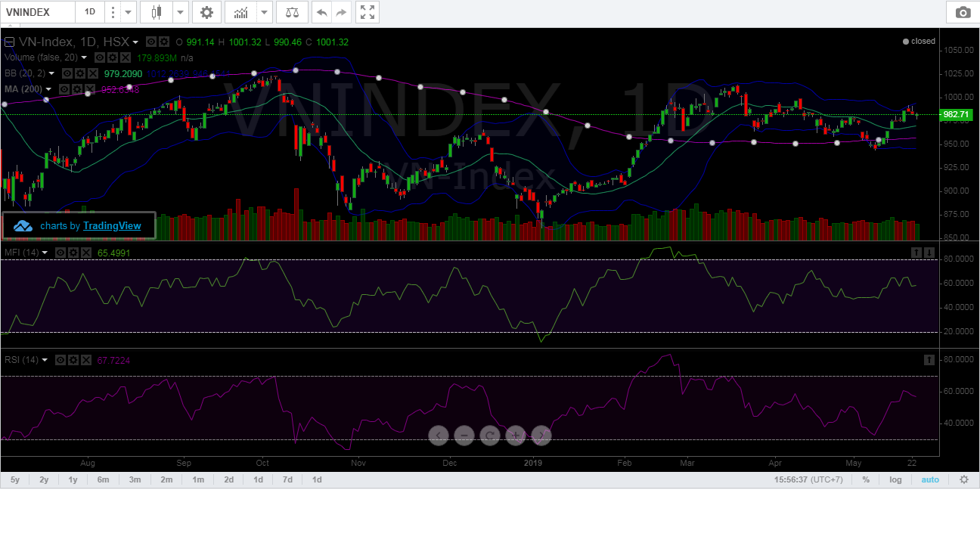Click the VNINDEX symbol input field

click(38, 12)
